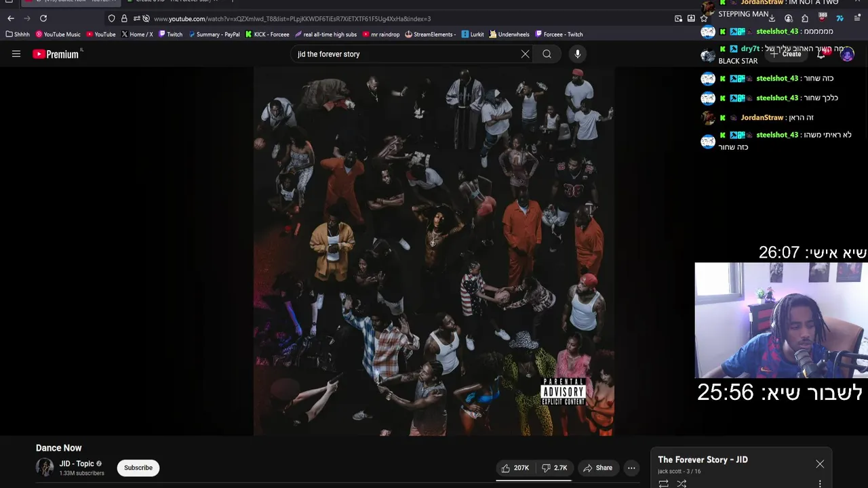Toggle loop playlist
The image size is (868, 488).
tap(663, 483)
